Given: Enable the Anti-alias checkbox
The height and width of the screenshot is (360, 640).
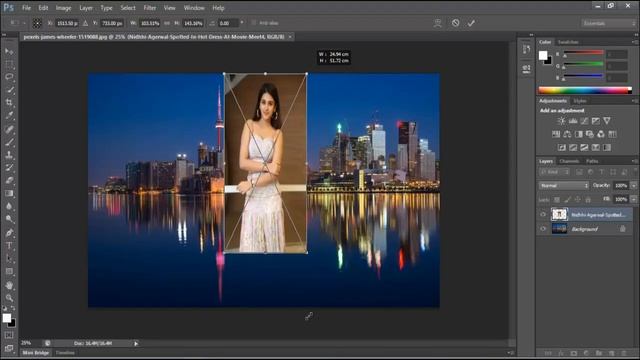Looking at the screenshot, I should coord(254,23).
